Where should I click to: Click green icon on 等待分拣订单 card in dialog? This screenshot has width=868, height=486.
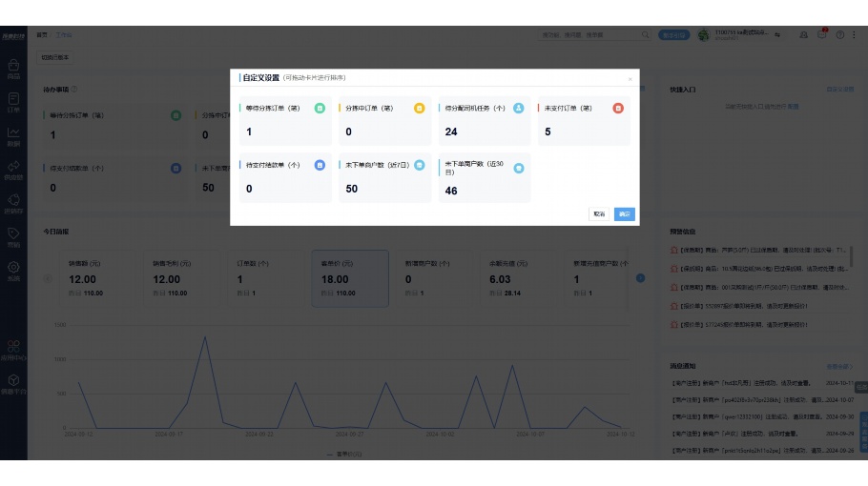(x=320, y=109)
